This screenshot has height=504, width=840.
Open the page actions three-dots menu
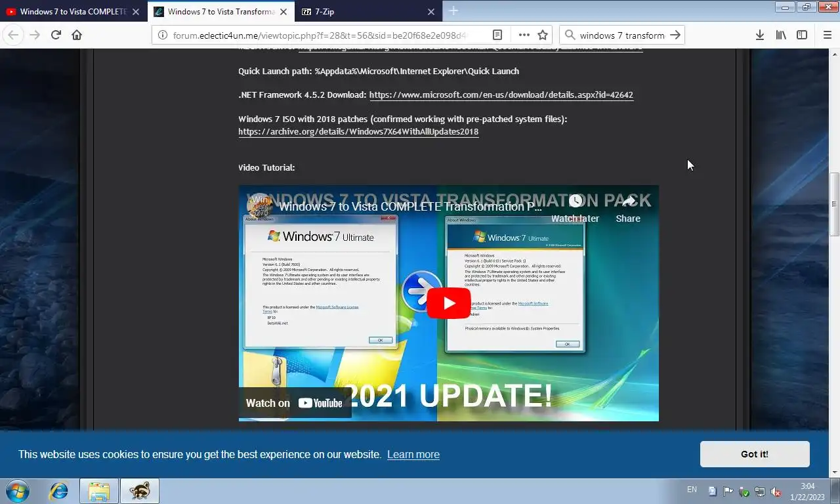pos(524,35)
